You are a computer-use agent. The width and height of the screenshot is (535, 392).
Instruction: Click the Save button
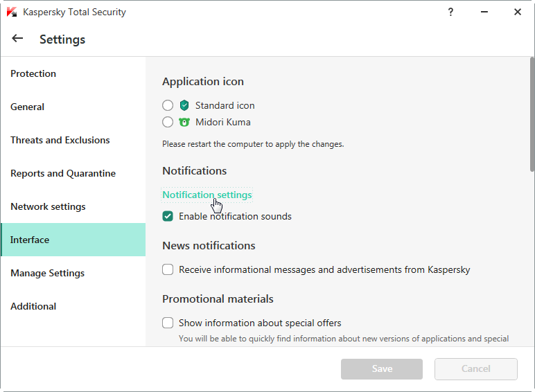point(382,369)
